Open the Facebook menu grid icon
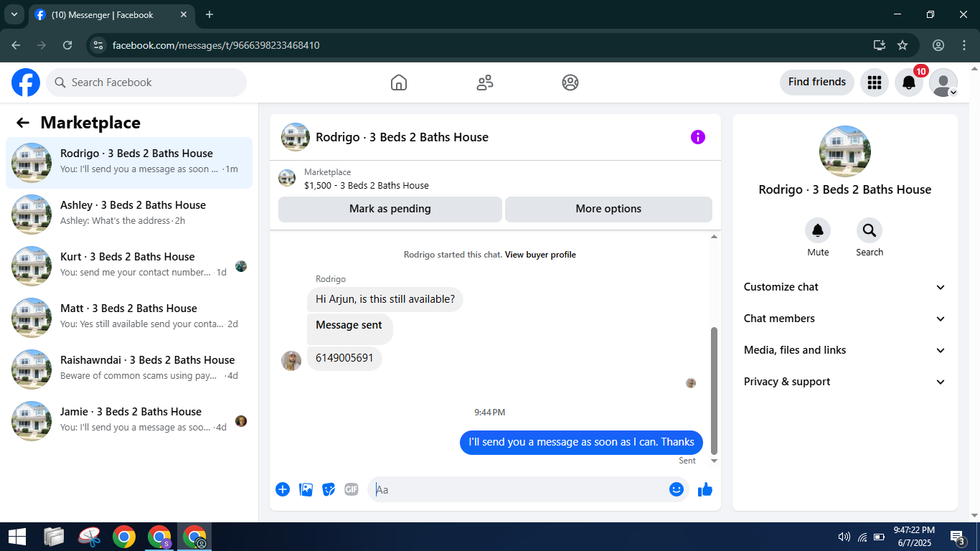 tap(874, 83)
